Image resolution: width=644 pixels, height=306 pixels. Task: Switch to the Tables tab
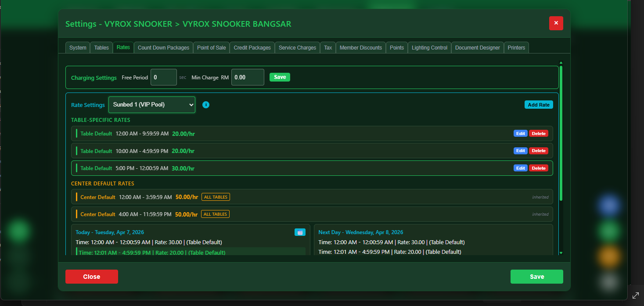[101, 47]
